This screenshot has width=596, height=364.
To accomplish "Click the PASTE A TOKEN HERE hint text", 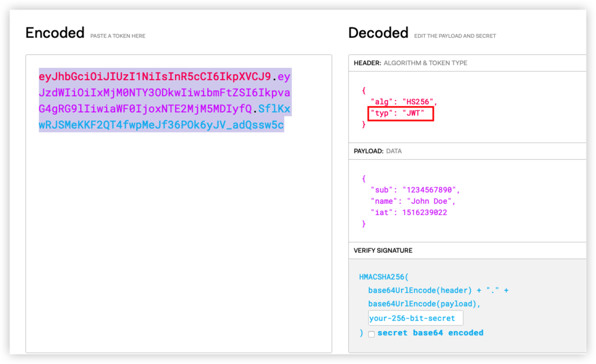I will [x=118, y=36].
